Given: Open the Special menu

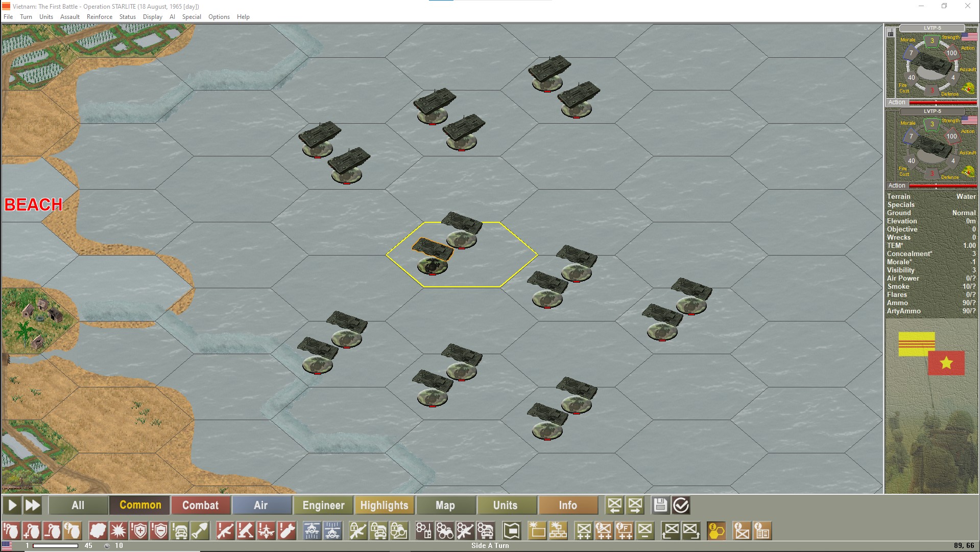Looking at the screenshot, I should coord(192,16).
